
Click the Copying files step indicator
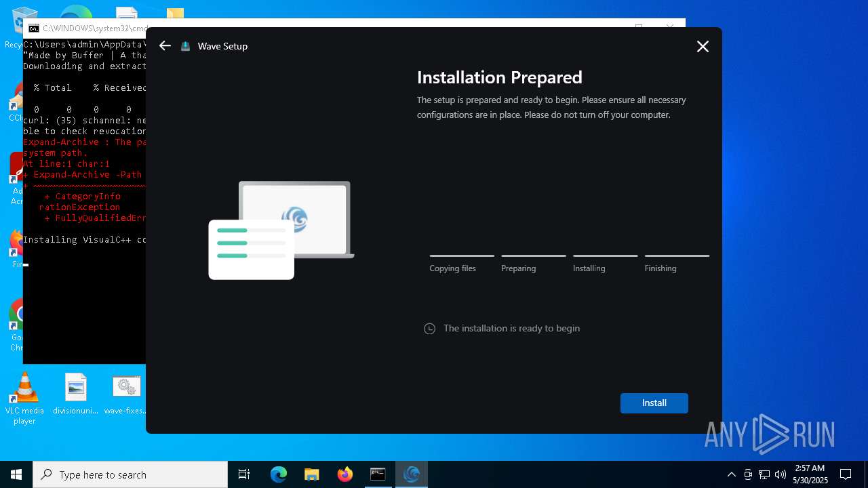point(462,264)
